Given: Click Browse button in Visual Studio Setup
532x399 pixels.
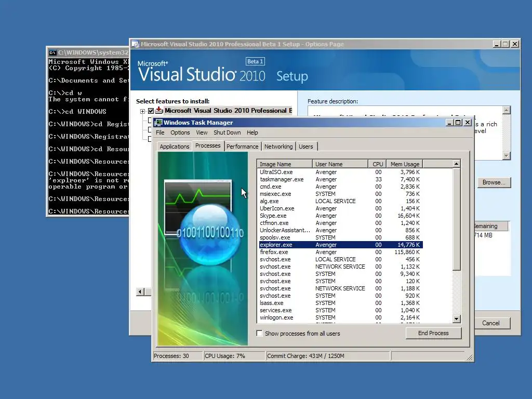Looking at the screenshot, I should tap(494, 182).
